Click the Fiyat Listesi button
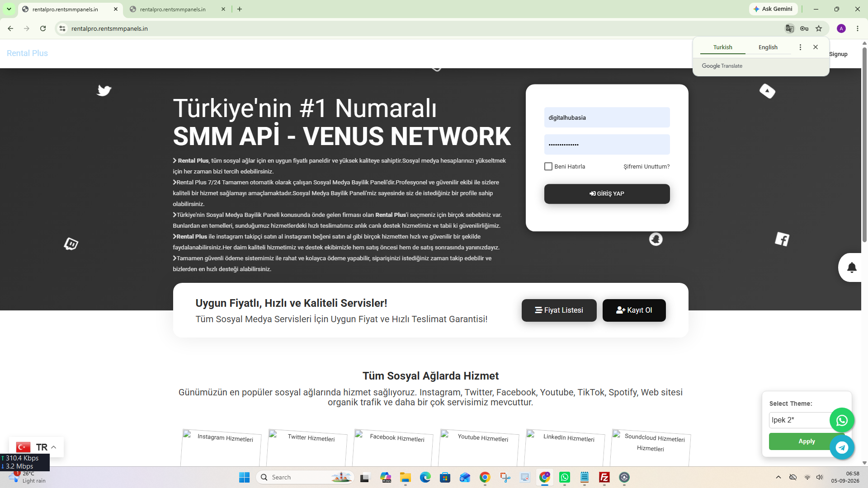This screenshot has height=488, width=868. pos(559,310)
